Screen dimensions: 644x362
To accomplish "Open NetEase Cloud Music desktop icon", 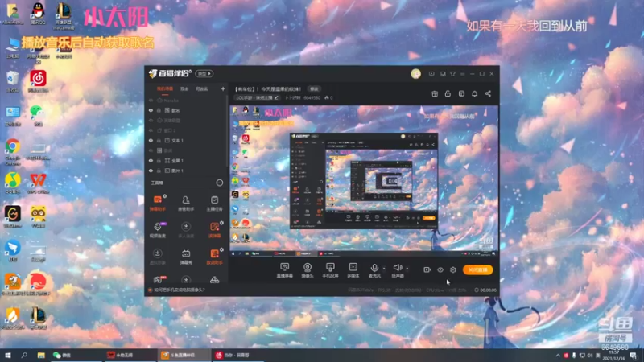I will tap(38, 80).
